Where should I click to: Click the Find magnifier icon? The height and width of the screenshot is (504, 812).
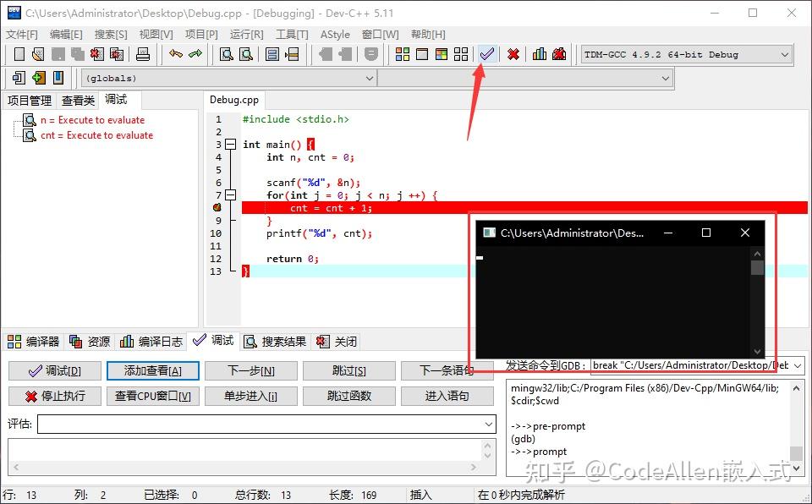point(227,54)
